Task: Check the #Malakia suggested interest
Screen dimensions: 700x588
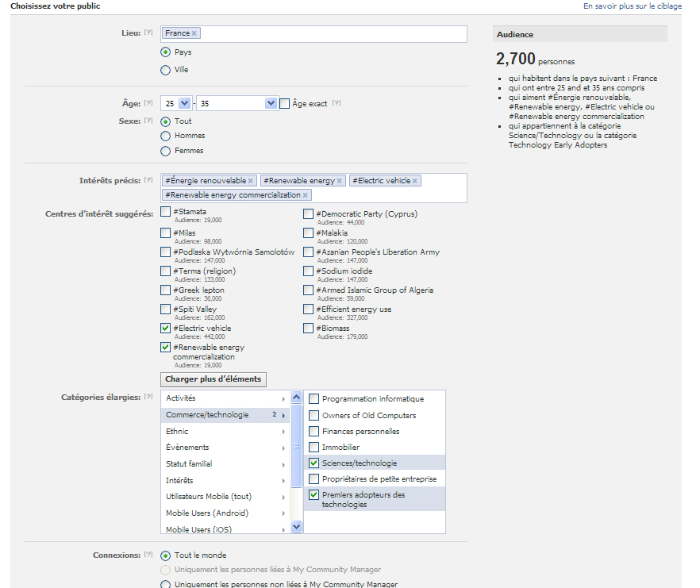Action: click(309, 233)
